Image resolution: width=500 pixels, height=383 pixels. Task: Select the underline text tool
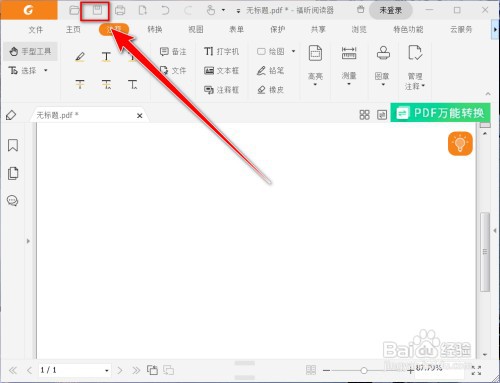[x=106, y=57]
